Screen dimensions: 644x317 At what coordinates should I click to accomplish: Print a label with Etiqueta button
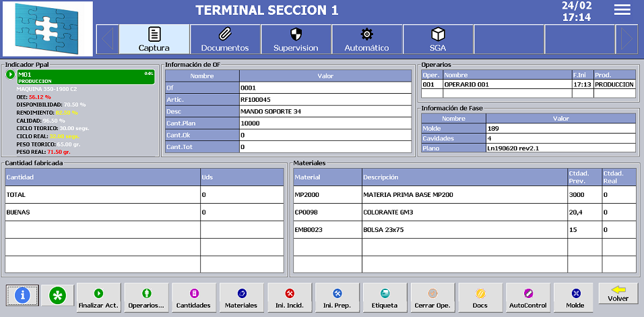pos(385,297)
